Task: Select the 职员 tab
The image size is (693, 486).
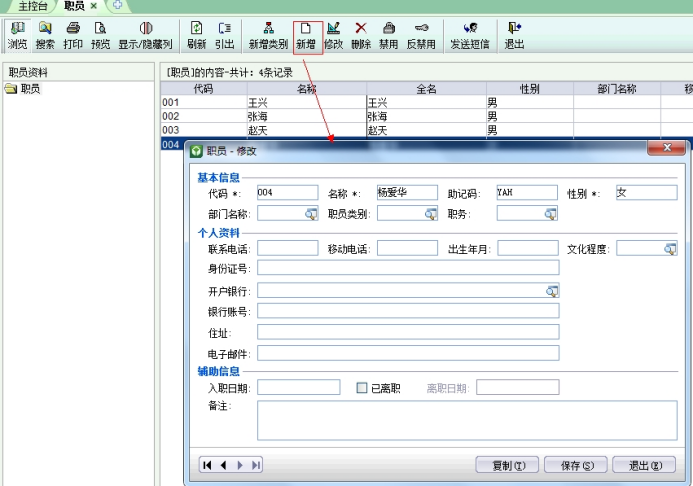Action: tap(74, 6)
